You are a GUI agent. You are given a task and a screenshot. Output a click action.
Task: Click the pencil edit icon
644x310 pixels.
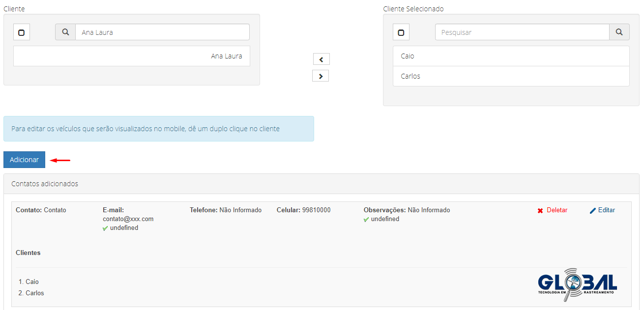[592, 211]
